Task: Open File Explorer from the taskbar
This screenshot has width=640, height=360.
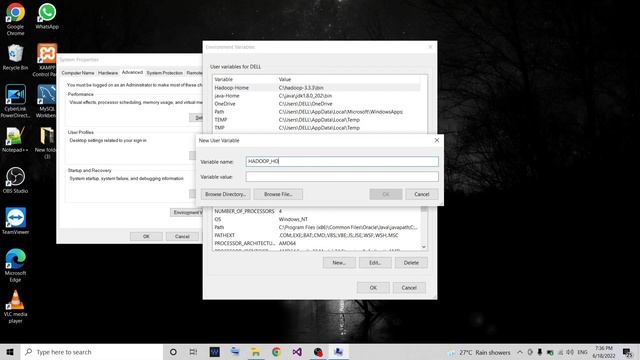Action: 256,352
